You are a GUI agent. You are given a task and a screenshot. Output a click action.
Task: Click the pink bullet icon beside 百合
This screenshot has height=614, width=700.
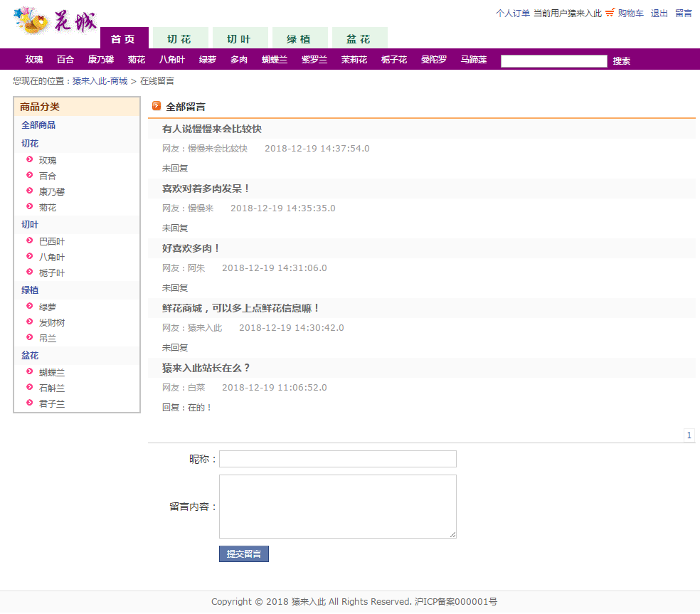tap(29, 175)
